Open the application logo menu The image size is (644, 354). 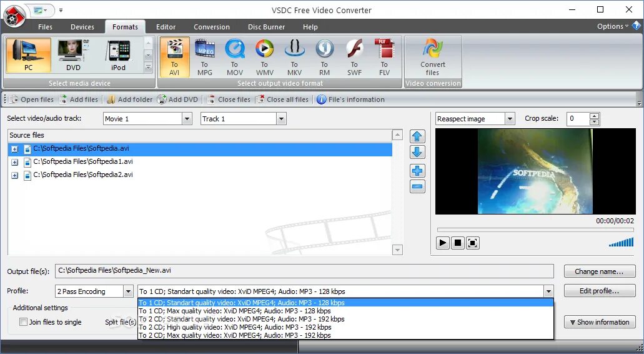[x=14, y=16]
